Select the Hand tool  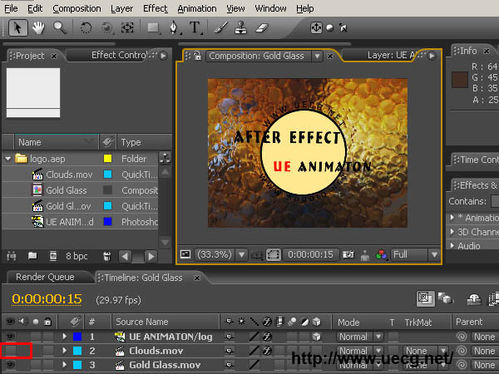coord(38,28)
